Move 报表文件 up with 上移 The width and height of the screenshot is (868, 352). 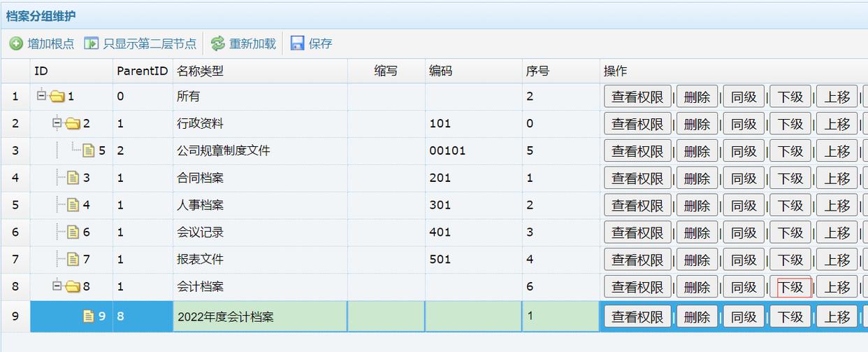pyautogui.click(x=837, y=260)
